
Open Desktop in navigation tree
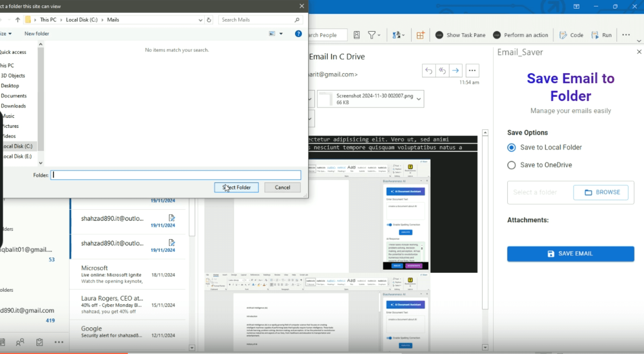tap(10, 85)
